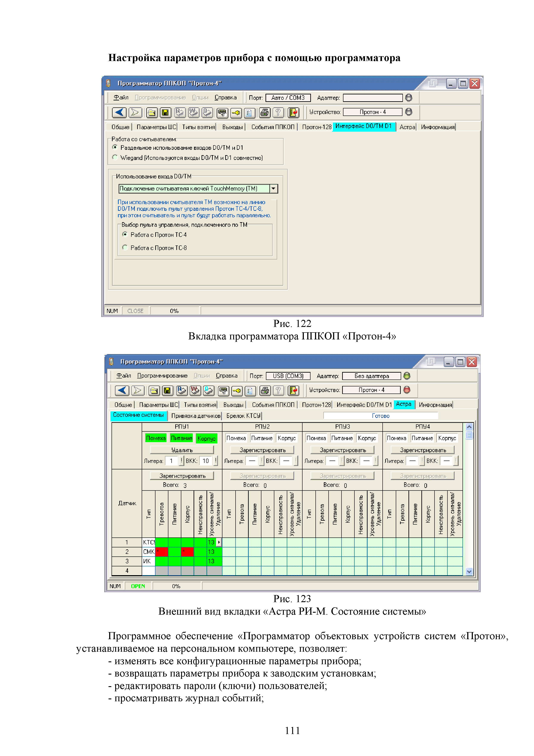Click forward arrow icon in upper window toolbar
Screen dimensions: 534x756
coord(135,113)
